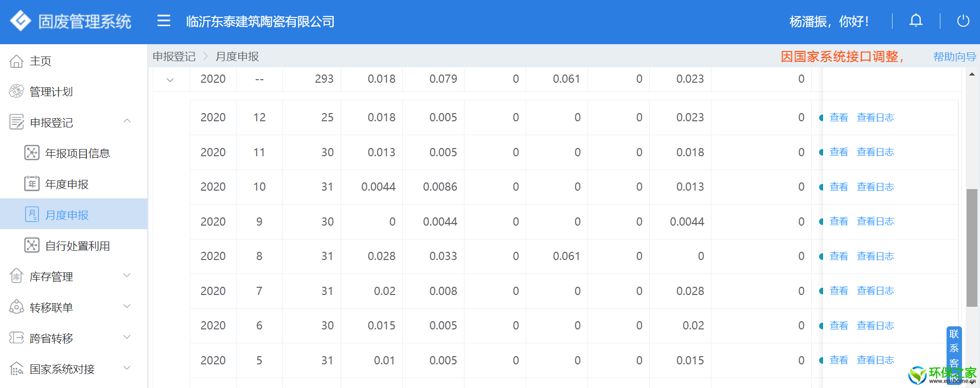This screenshot has height=388, width=980.
Task: Collapse the 2020 yearly summary row
Action: click(170, 80)
